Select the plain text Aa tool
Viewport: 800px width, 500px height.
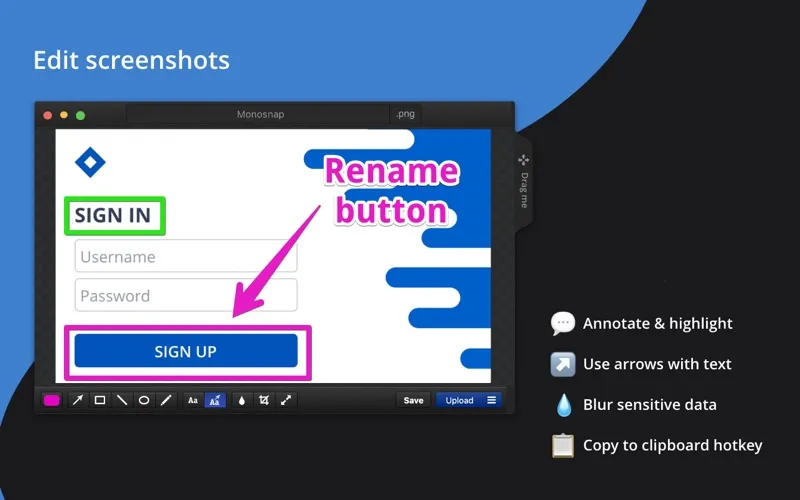point(193,401)
